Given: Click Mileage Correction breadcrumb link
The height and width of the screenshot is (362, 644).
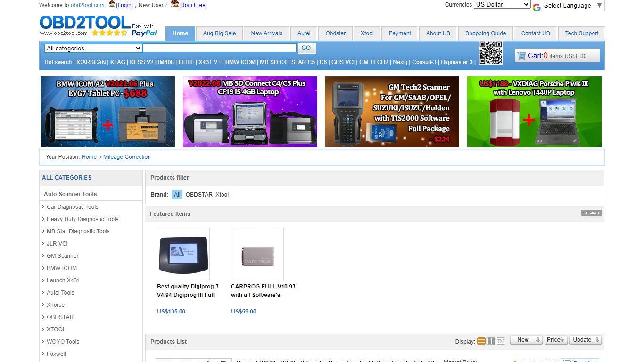Looking at the screenshot, I should [x=127, y=157].
